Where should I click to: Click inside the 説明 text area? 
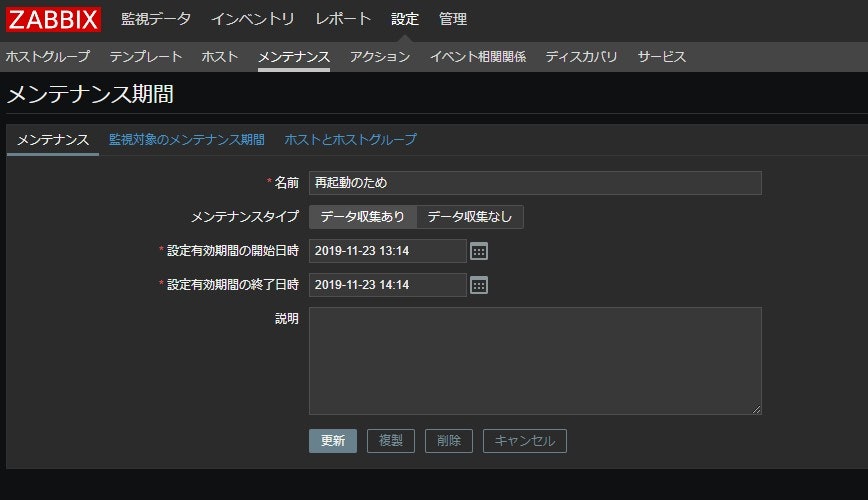pyautogui.click(x=535, y=361)
